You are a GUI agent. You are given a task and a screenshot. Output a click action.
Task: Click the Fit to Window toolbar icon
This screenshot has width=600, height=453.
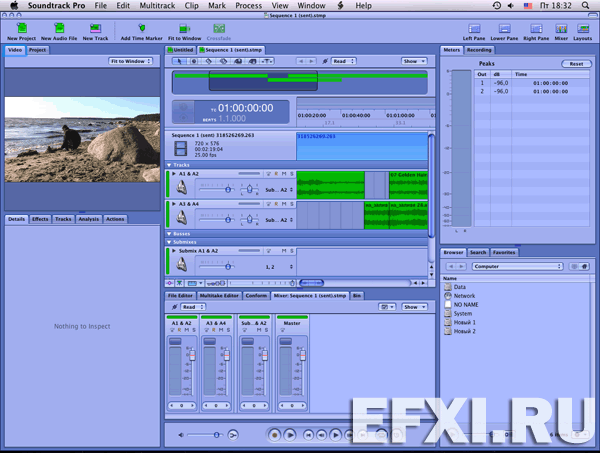184,28
